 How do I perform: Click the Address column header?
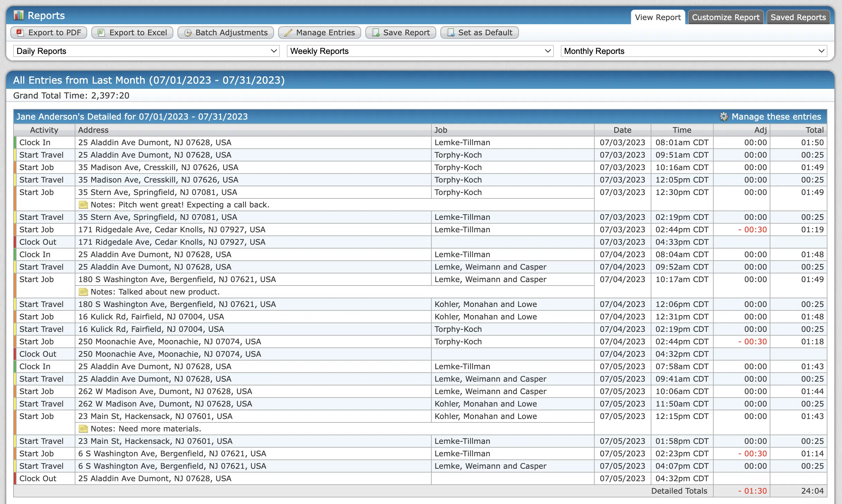[93, 130]
